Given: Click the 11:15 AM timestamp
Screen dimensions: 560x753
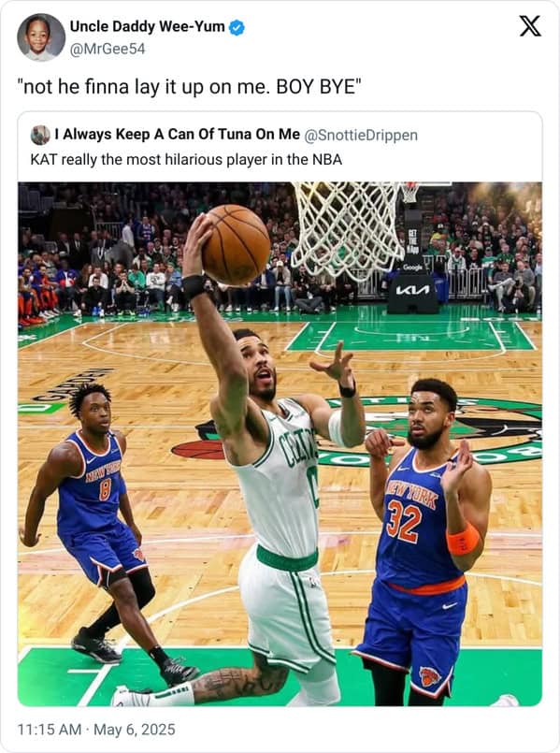Looking at the screenshot, I should (49, 730).
